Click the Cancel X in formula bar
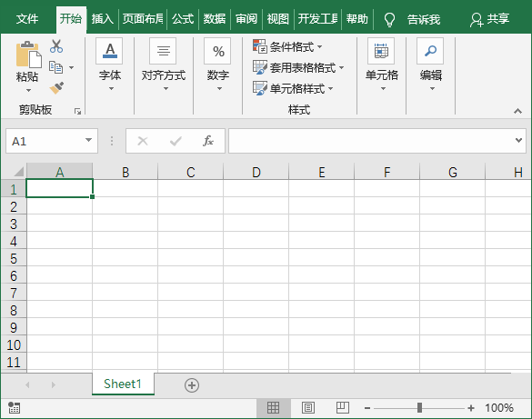 click(x=143, y=141)
